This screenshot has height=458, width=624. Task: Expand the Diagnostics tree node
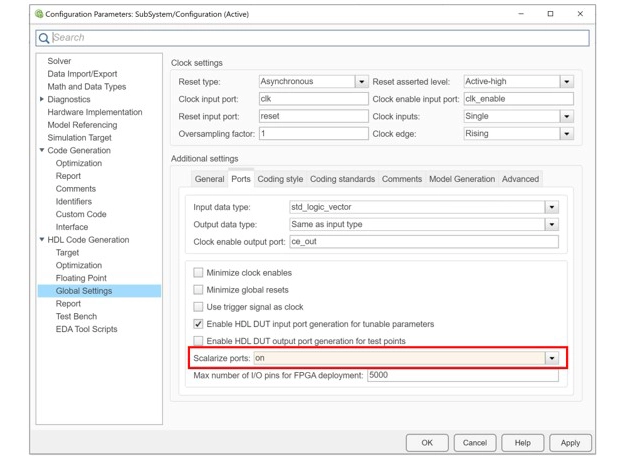pyautogui.click(x=42, y=100)
